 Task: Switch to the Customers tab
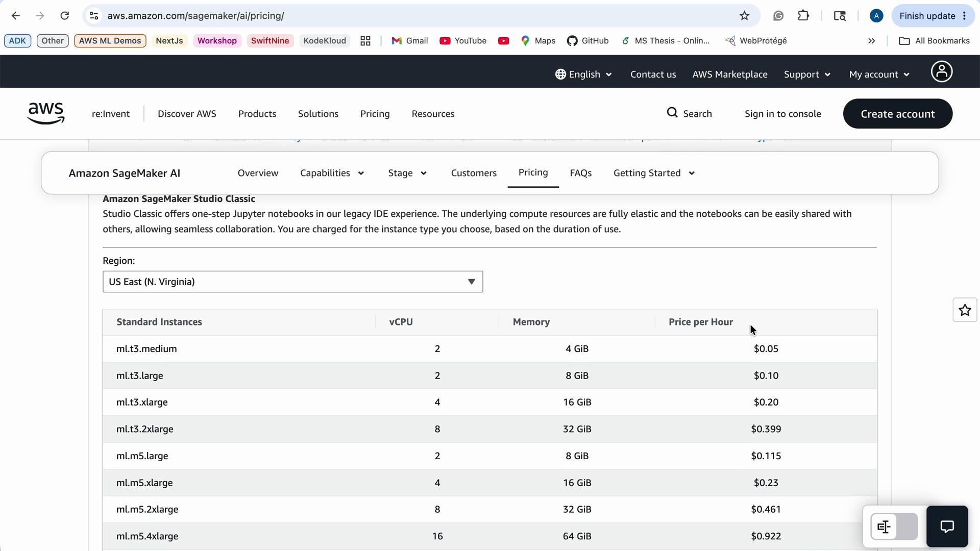[x=474, y=173]
